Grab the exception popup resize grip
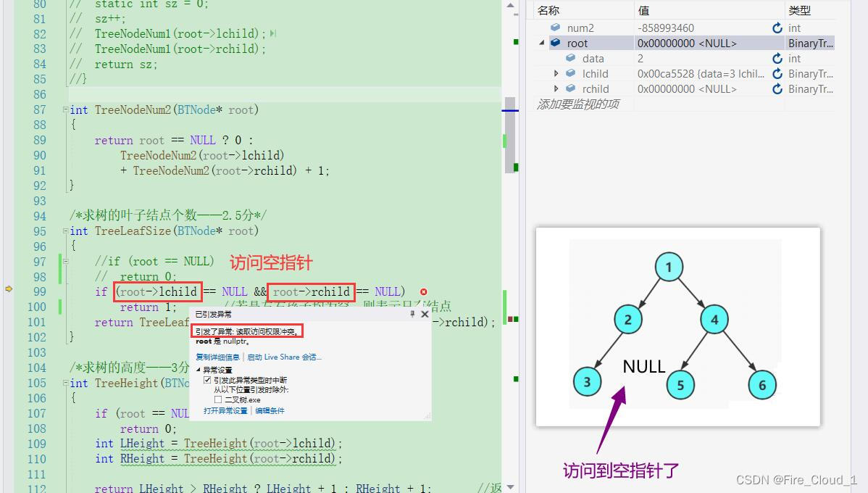 (x=427, y=416)
